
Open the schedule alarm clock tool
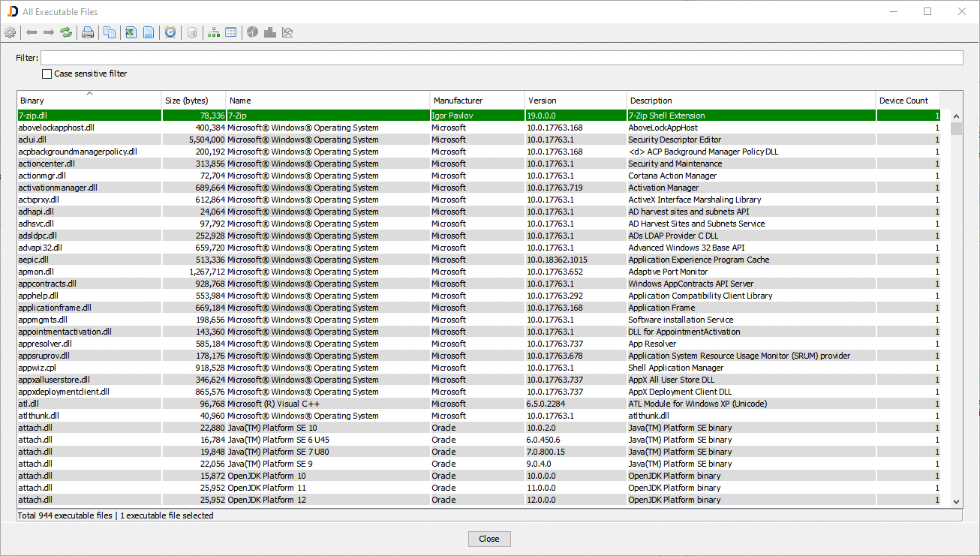click(x=170, y=32)
